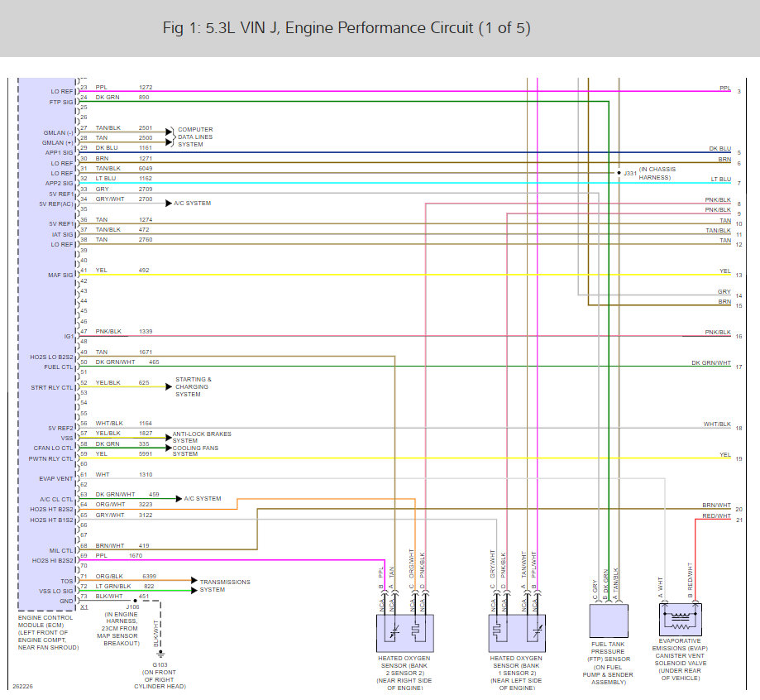Image resolution: width=760 pixels, height=700 pixels.
Task: Click the 'HO2S HI B2S2' pin label
Action: (x=53, y=560)
